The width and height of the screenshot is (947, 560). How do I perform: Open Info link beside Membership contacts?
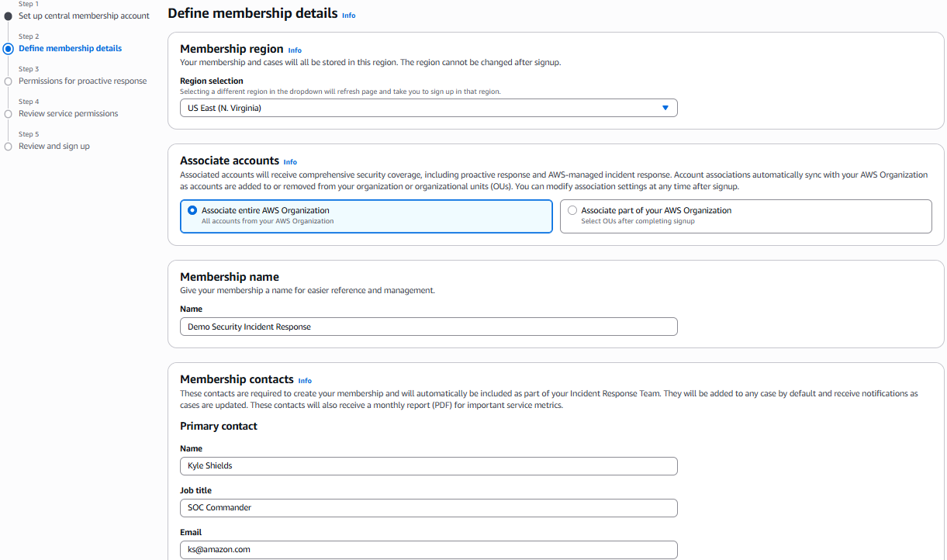pos(305,381)
